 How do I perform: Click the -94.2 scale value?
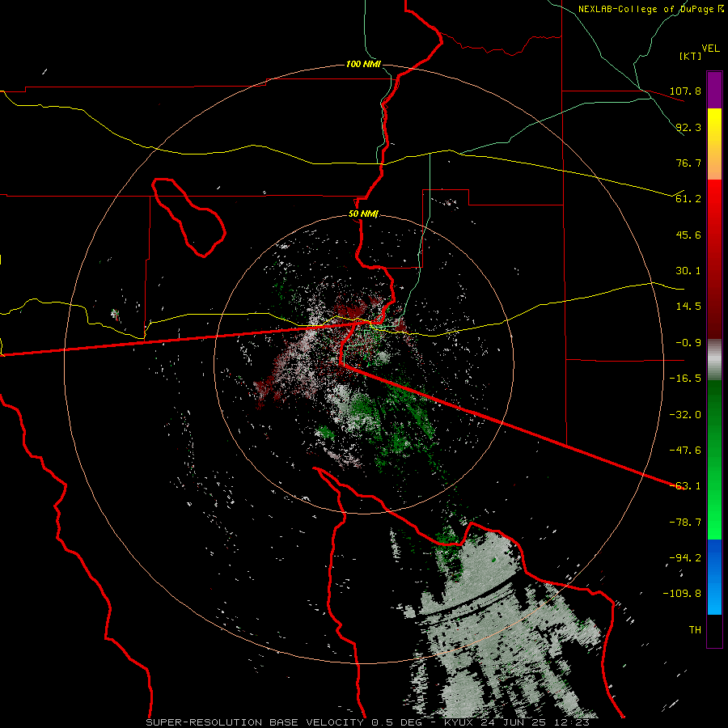685,558
